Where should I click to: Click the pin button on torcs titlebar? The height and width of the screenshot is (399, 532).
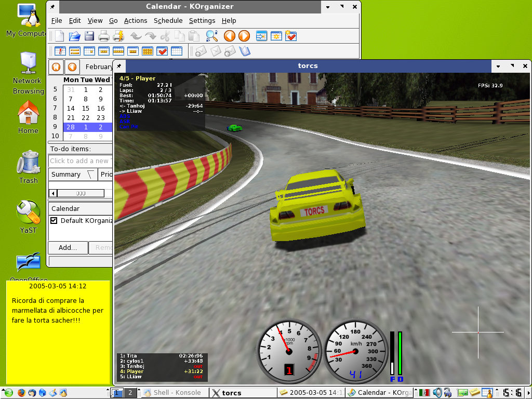[x=119, y=66]
